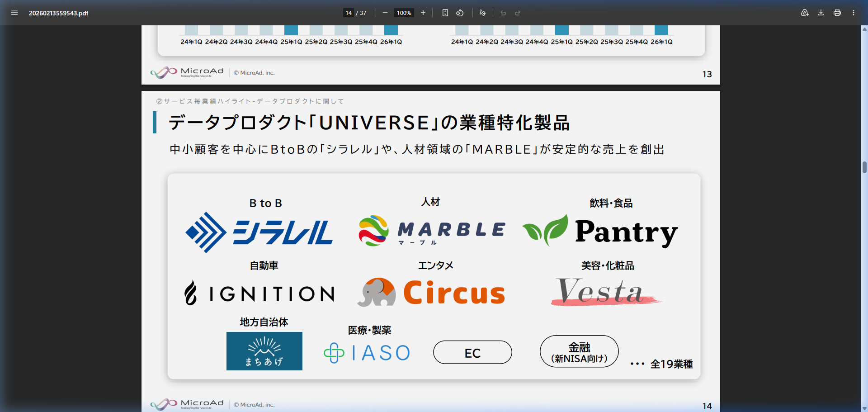Zoom in using the plus icon

(x=423, y=13)
